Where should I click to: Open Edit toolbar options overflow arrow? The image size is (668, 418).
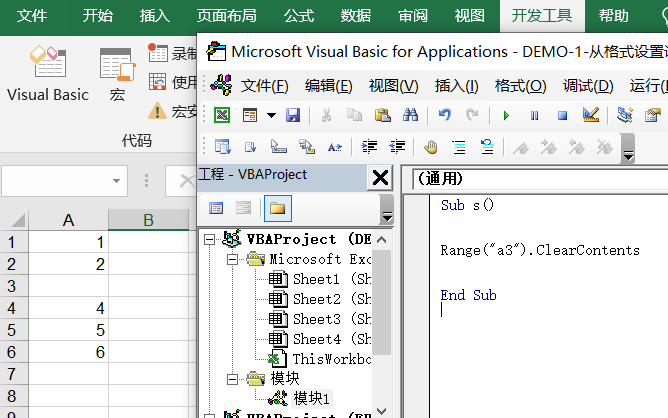(x=628, y=148)
